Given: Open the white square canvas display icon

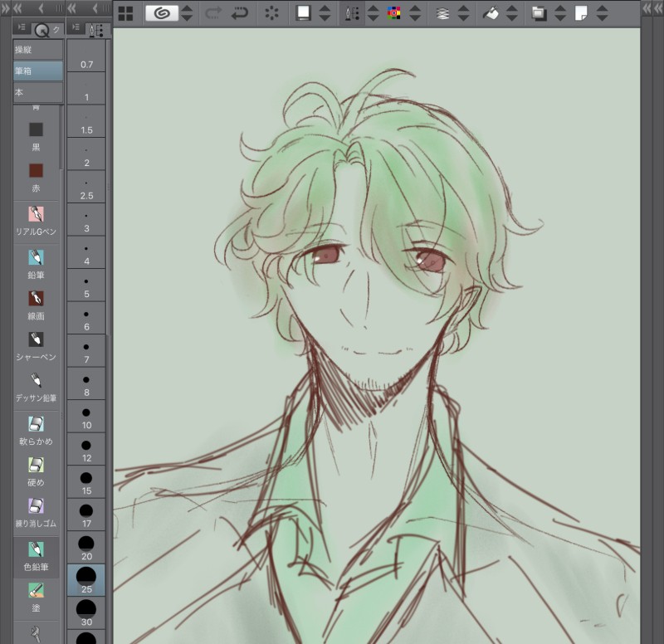Looking at the screenshot, I should click(x=303, y=13).
